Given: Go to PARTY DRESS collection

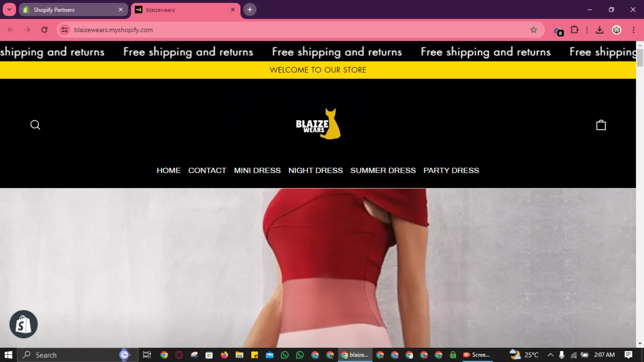Looking at the screenshot, I should tap(451, 170).
